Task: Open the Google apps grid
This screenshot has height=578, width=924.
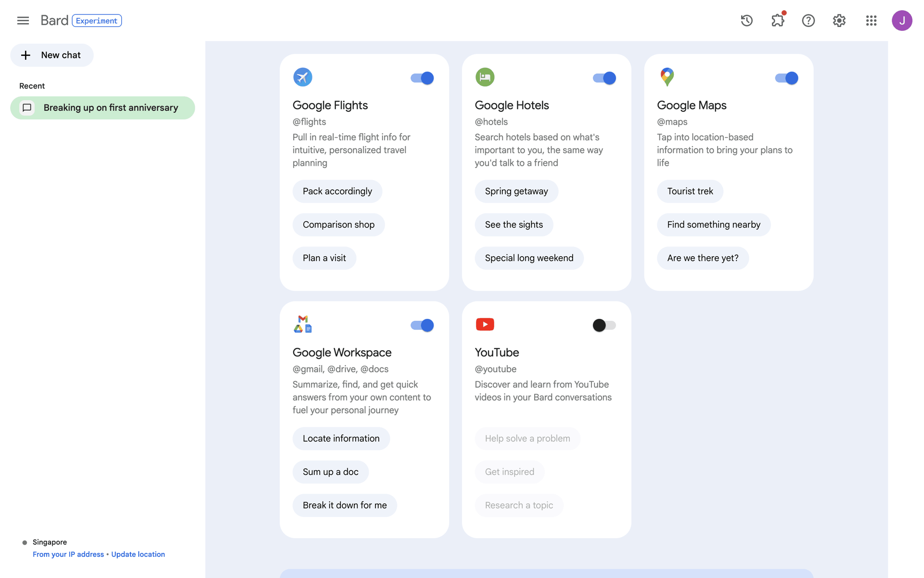Action: coord(871,20)
